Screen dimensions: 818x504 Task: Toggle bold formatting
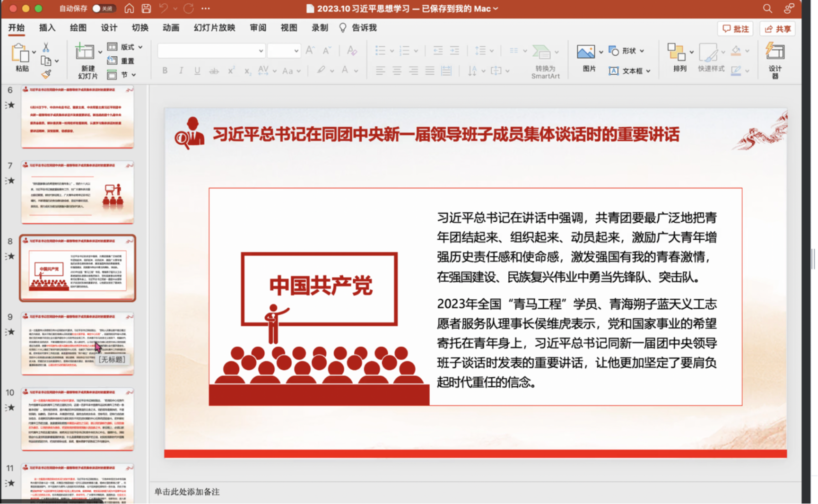coord(165,70)
